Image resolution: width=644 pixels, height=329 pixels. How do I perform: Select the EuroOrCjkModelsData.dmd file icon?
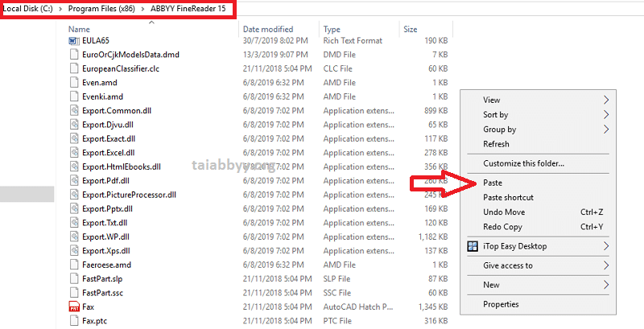[74, 55]
